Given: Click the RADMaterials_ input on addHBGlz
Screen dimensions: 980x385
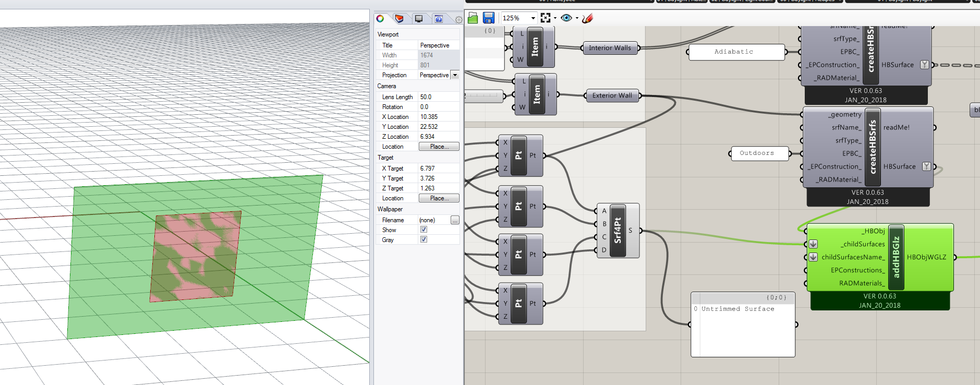Looking at the screenshot, I should (x=862, y=283).
